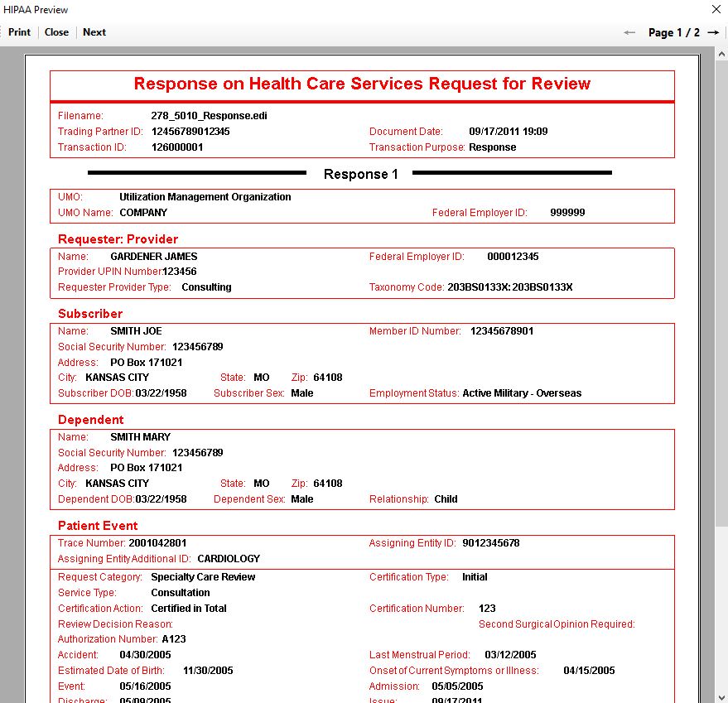Image resolution: width=728 pixels, height=703 pixels.
Task: Click Review Decision Reason label
Action: pos(115,624)
